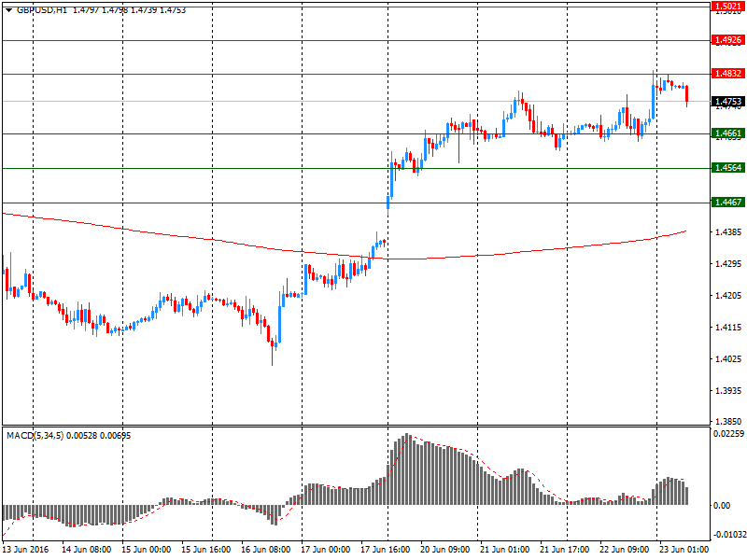Click the 1.4025 price scale value
Image resolution: width=747 pixels, height=560 pixels.
point(728,359)
